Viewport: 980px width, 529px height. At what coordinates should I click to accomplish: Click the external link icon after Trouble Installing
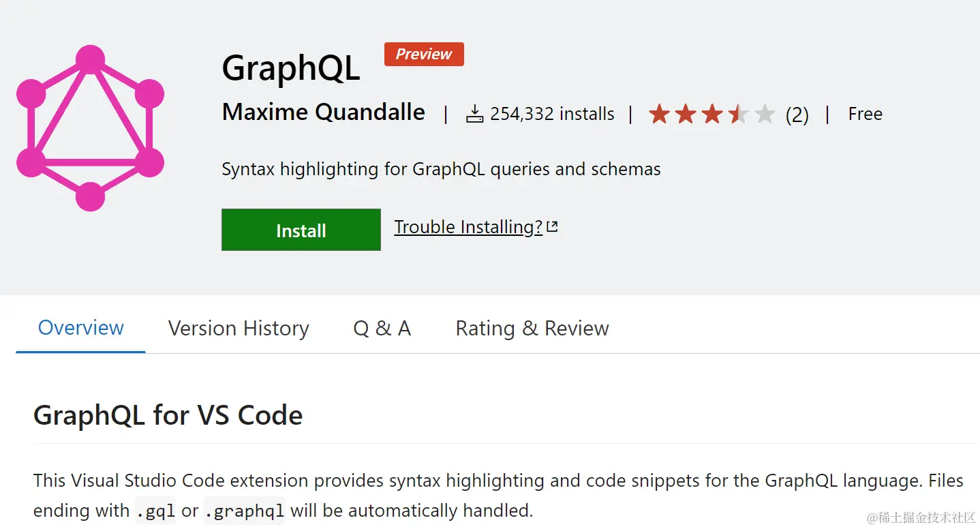click(552, 227)
